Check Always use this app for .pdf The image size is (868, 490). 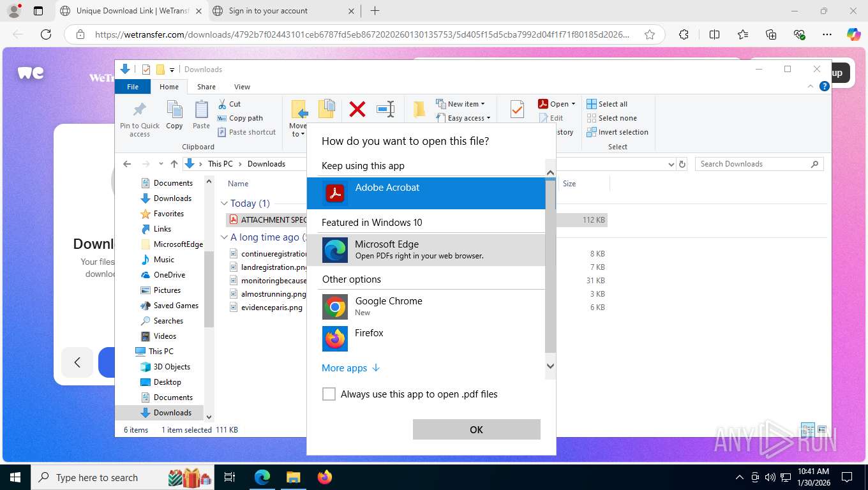329,394
